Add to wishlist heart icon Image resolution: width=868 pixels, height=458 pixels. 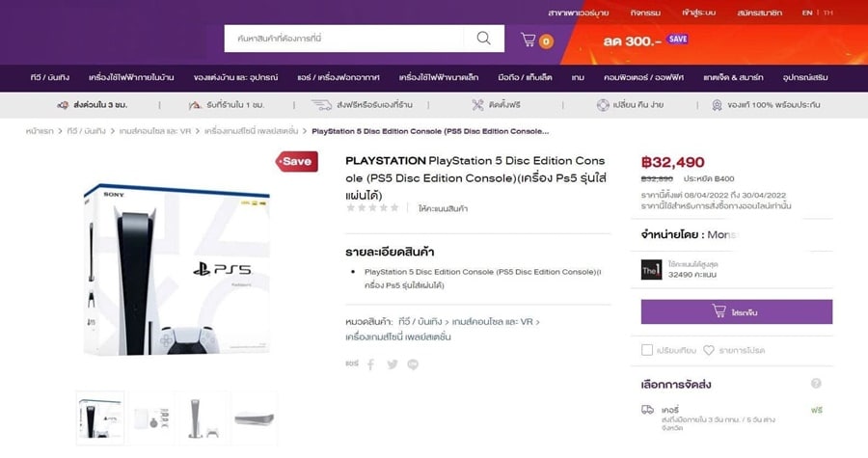coord(709,350)
